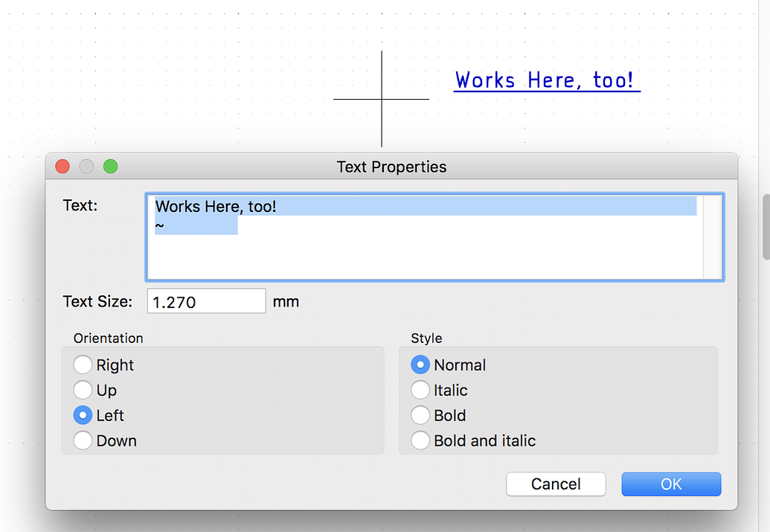Choose Left text orientation
770x532 pixels.
(x=83, y=415)
